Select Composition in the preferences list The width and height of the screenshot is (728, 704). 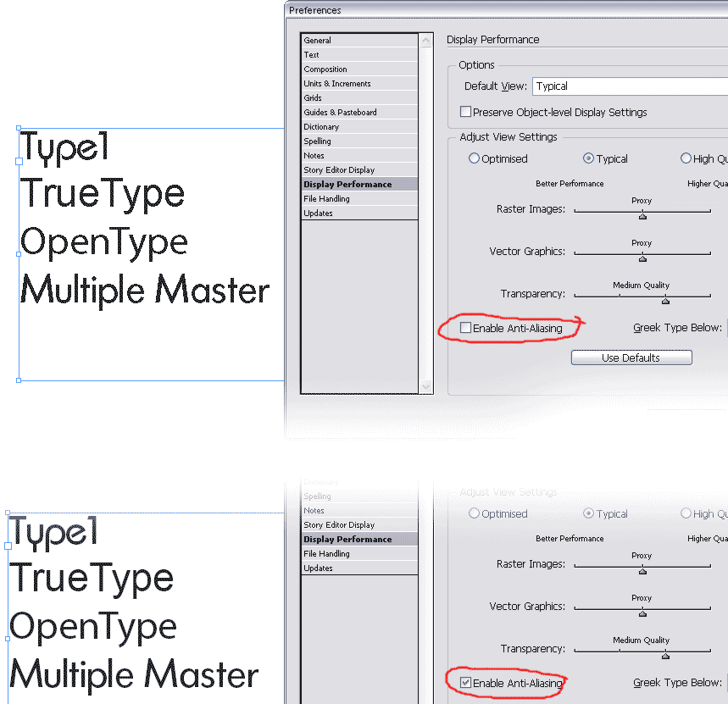click(360, 69)
